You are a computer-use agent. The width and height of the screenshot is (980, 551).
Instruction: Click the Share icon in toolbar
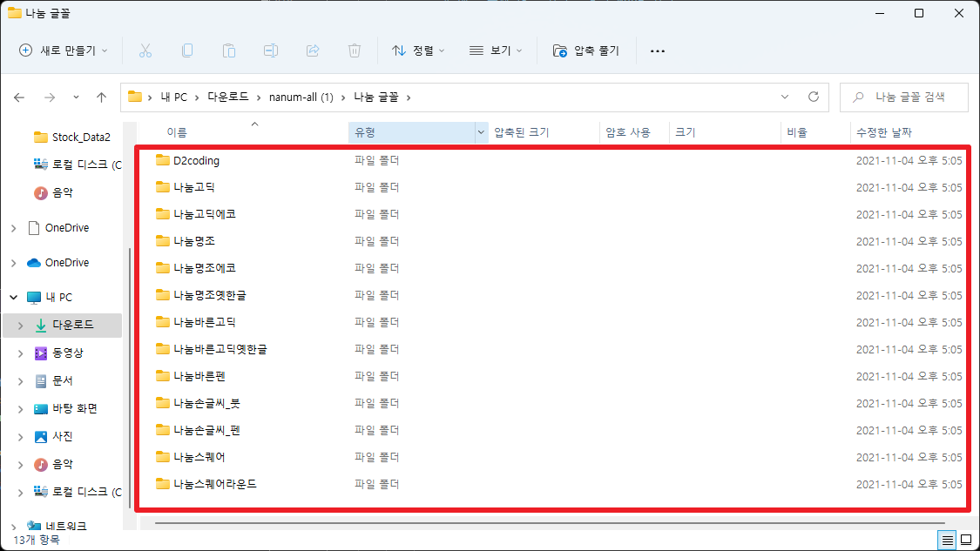coord(313,50)
